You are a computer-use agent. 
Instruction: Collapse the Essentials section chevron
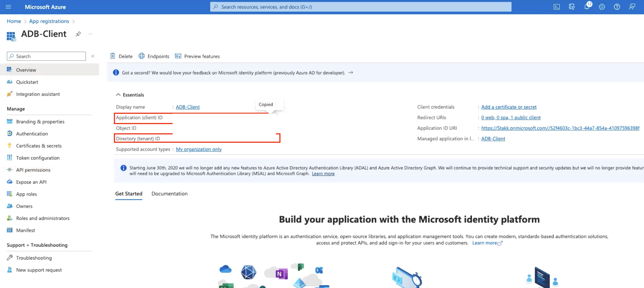[x=118, y=94]
